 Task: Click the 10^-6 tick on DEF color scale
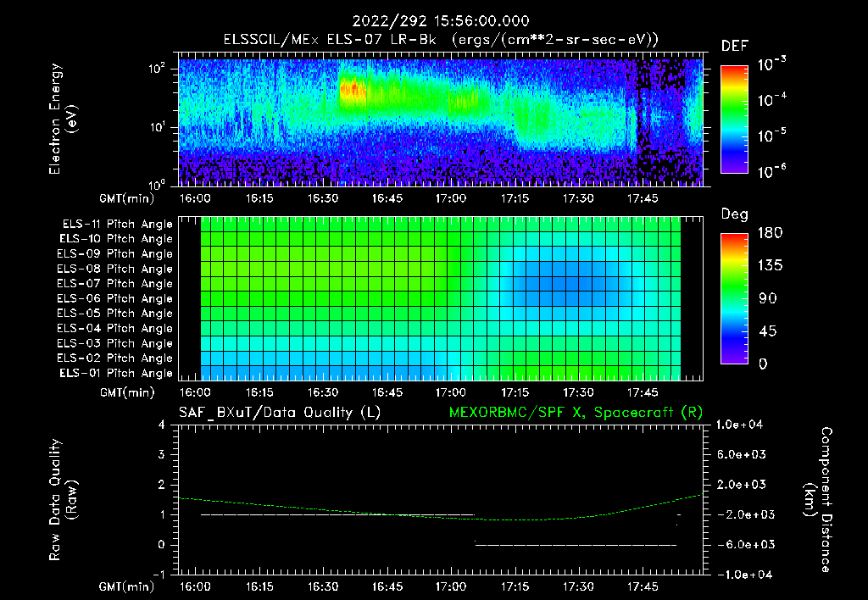click(x=771, y=171)
